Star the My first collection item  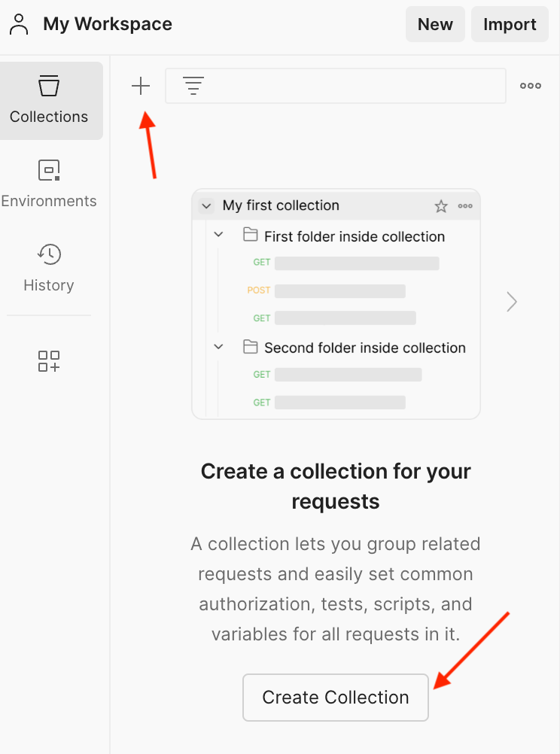(x=441, y=206)
